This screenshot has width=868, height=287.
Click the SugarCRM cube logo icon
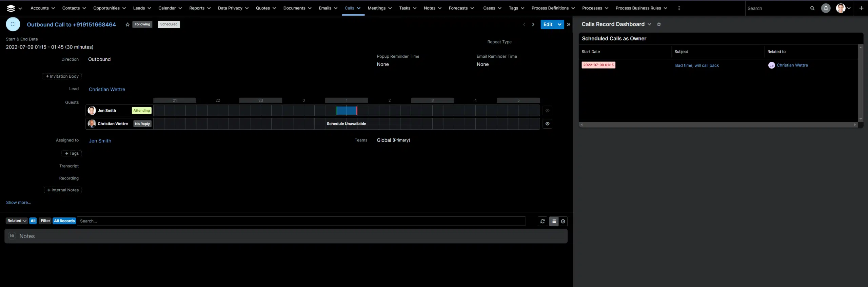tap(11, 8)
